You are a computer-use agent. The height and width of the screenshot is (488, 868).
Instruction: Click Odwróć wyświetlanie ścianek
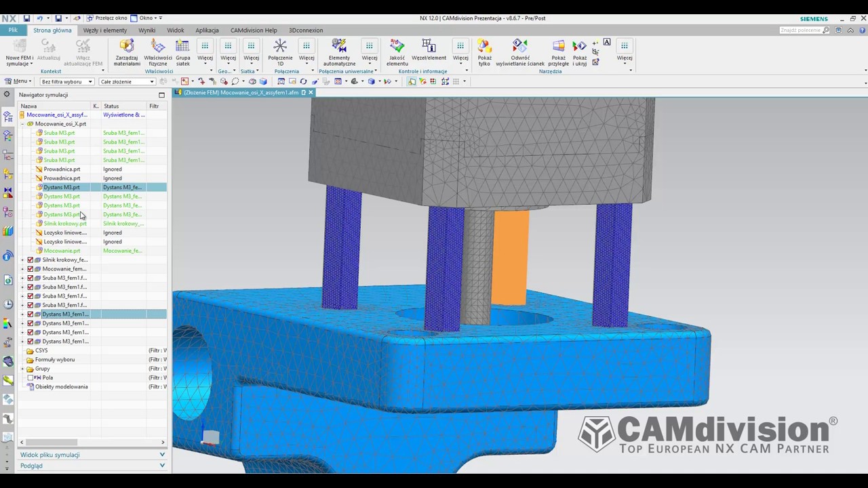tap(520, 52)
